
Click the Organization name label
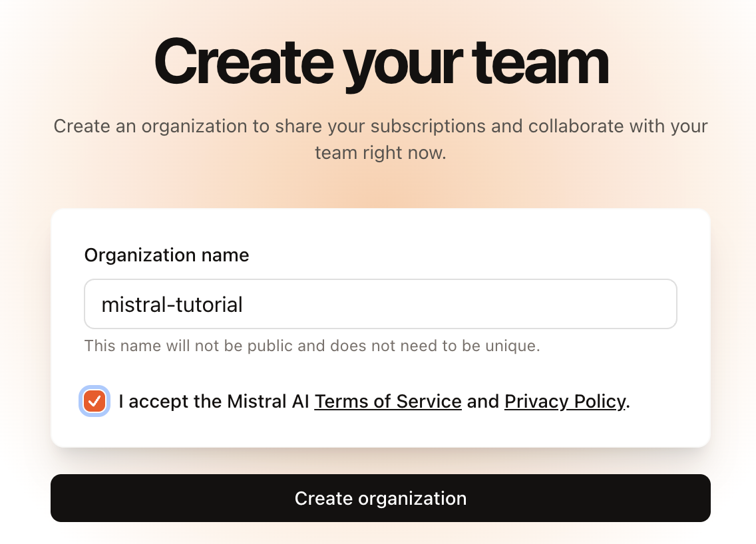(x=166, y=255)
